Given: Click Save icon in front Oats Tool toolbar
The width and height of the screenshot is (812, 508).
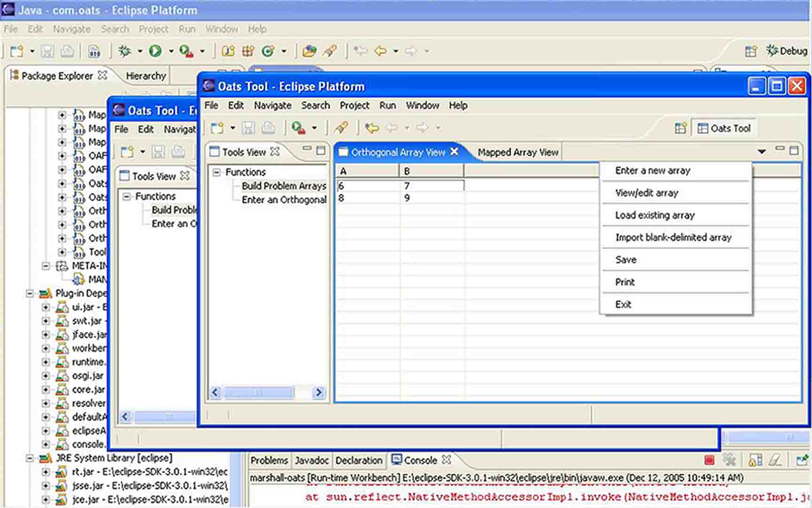Looking at the screenshot, I should point(248,128).
